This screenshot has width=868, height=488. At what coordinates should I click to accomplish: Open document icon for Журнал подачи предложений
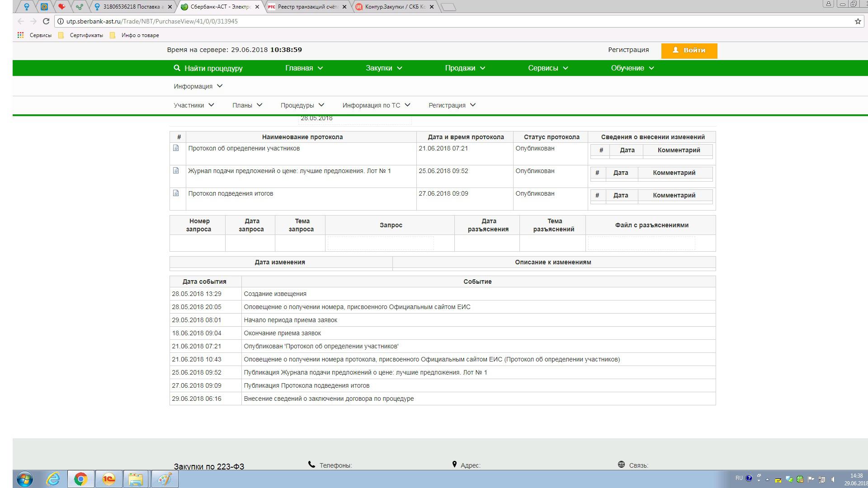point(176,171)
